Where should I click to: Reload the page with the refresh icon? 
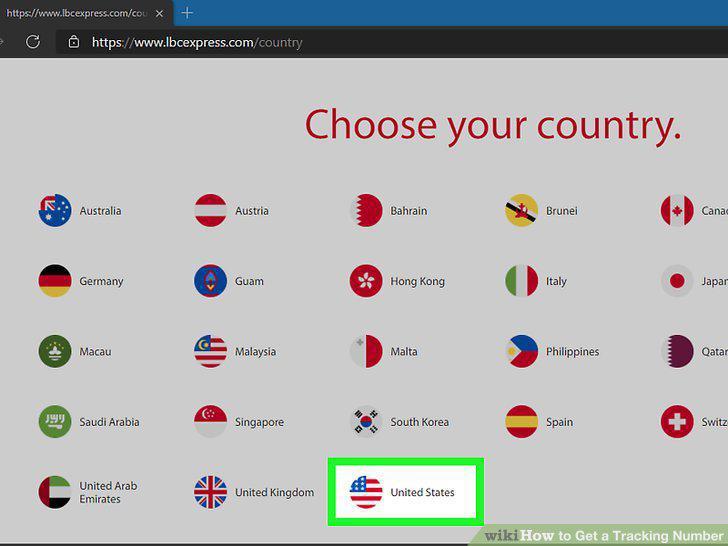click(32, 42)
